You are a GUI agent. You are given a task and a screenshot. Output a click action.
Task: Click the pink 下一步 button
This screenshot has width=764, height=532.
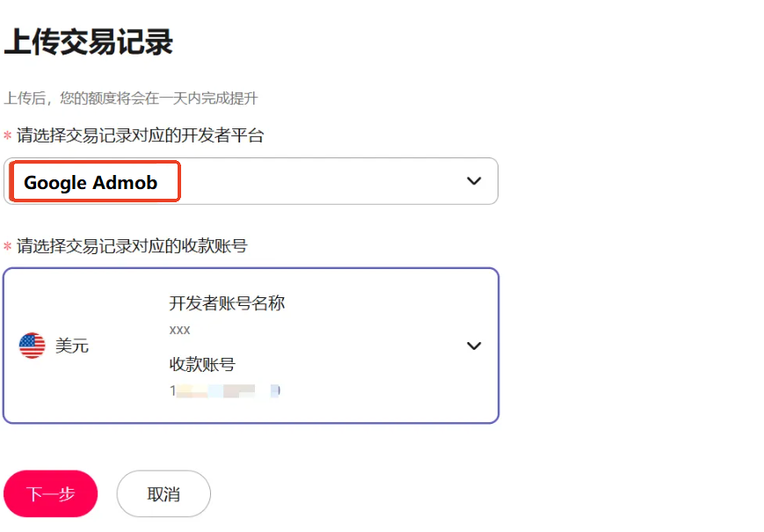tap(50, 493)
